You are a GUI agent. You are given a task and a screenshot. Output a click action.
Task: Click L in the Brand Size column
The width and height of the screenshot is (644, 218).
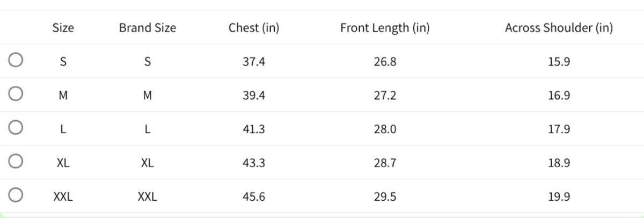[x=148, y=129]
